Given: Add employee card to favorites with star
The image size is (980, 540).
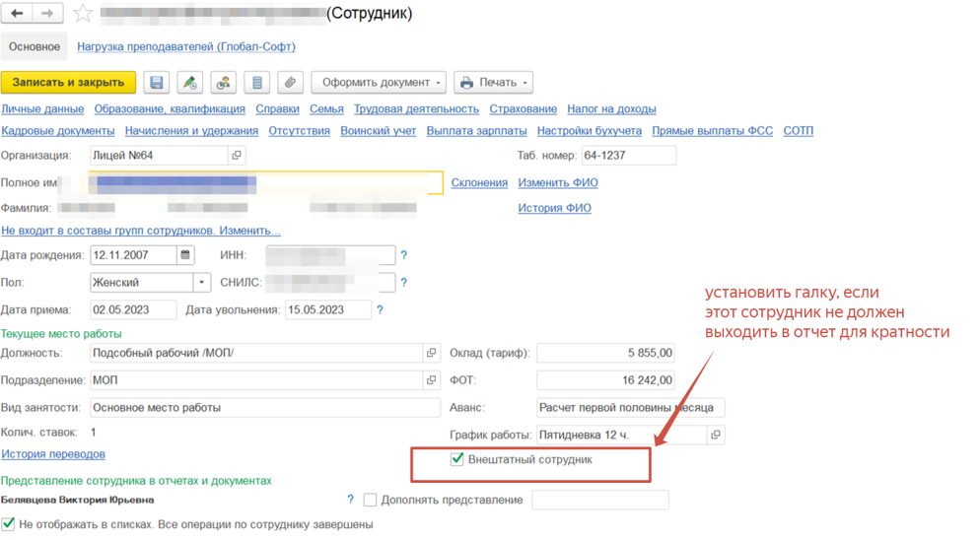Looking at the screenshot, I should coord(83,14).
